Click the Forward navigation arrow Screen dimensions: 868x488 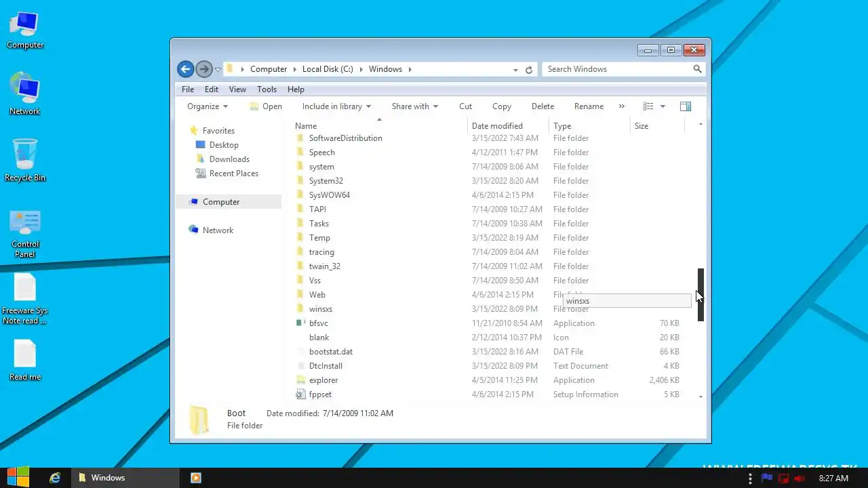(x=204, y=69)
